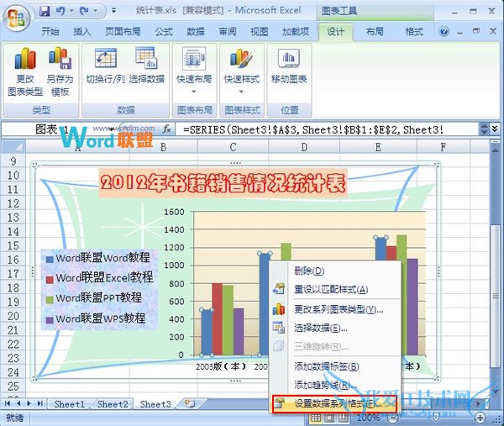This screenshot has width=504, height=426.
Task: Click 另存为模板 icon
Action: tap(60, 59)
